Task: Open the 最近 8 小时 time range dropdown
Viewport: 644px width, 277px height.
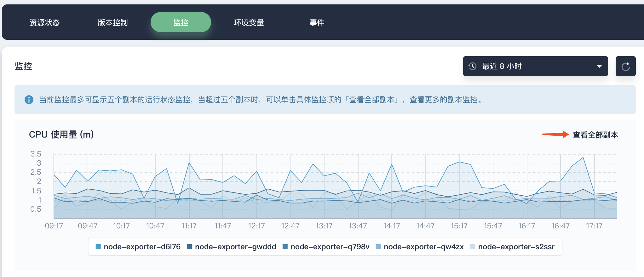Action: [x=536, y=66]
